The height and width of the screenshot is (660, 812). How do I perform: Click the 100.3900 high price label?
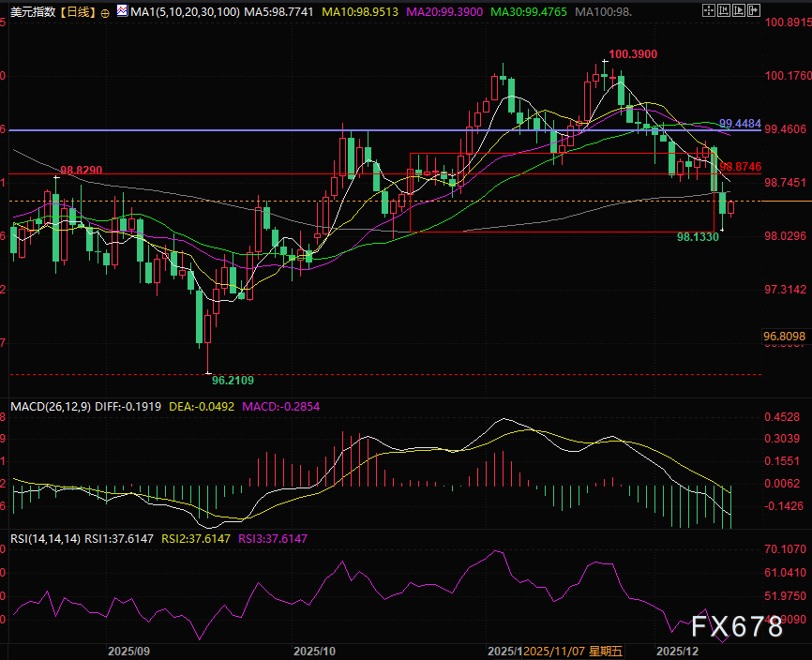pyautogui.click(x=632, y=55)
